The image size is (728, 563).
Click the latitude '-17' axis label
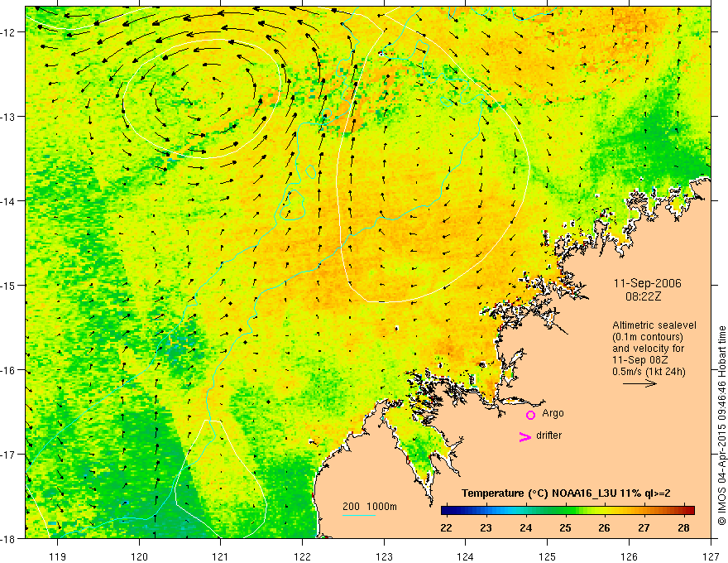tap(9, 454)
